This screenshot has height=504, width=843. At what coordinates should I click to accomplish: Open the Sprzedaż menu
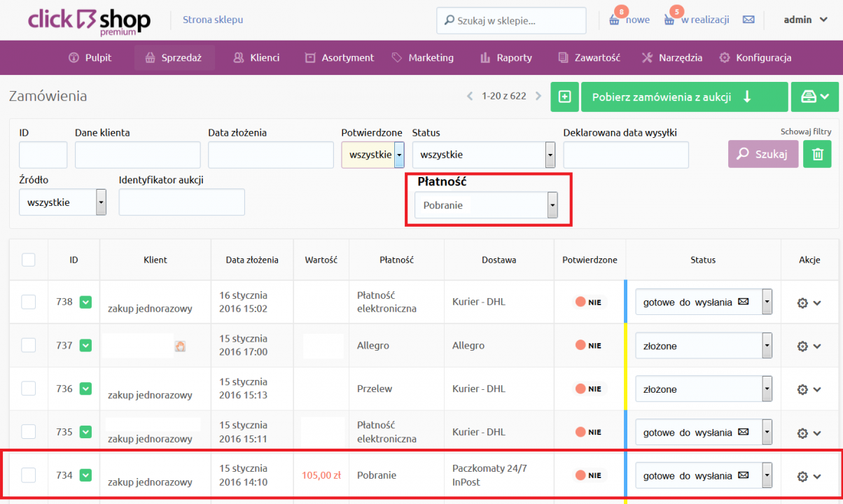tap(174, 57)
